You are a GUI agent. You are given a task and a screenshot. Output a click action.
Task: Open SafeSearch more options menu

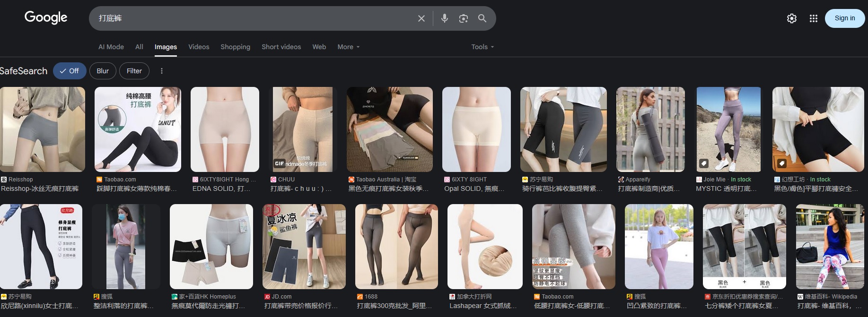point(162,71)
